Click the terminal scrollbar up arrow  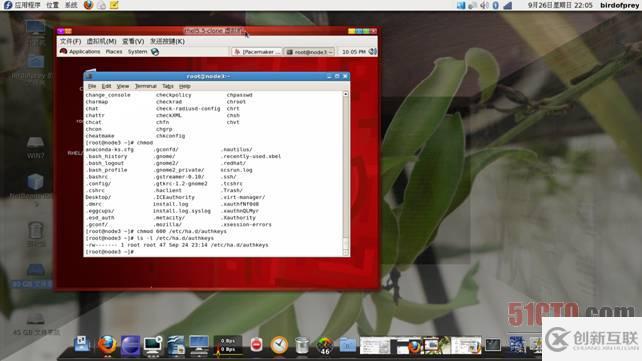click(346, 95)
